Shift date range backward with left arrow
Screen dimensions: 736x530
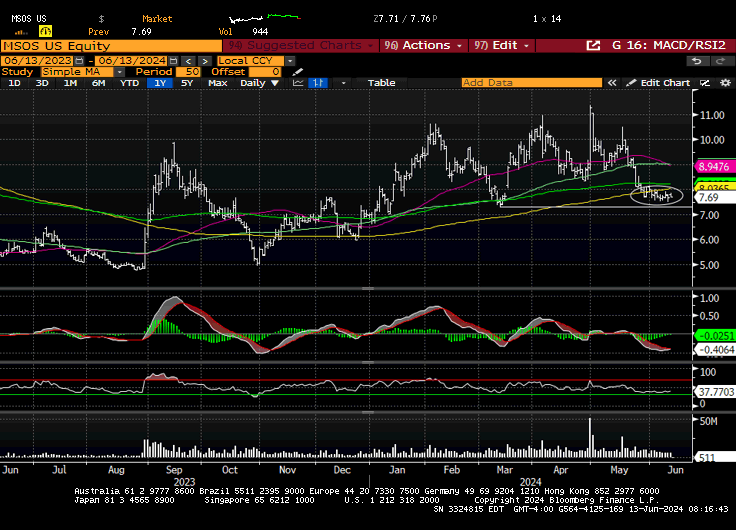pos(188,61)
